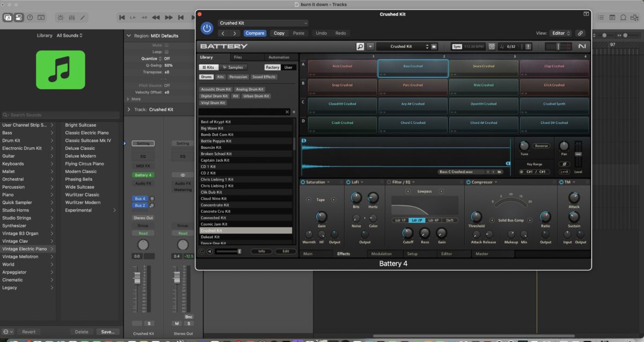Open Smart Controls dial icon in toolbar
Viewport: 644px width, 342px height.
[61, 18]
